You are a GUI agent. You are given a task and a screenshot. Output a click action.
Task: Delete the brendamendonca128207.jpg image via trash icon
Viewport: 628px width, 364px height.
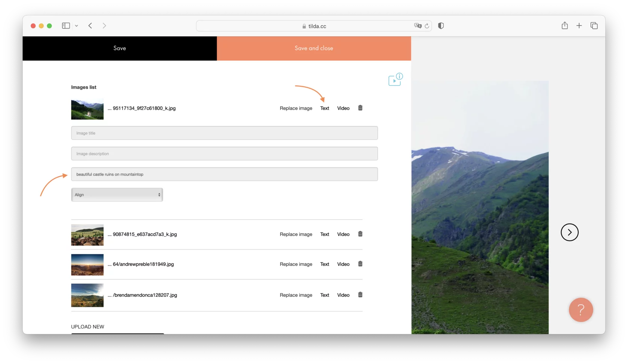[x=360, y=295]
